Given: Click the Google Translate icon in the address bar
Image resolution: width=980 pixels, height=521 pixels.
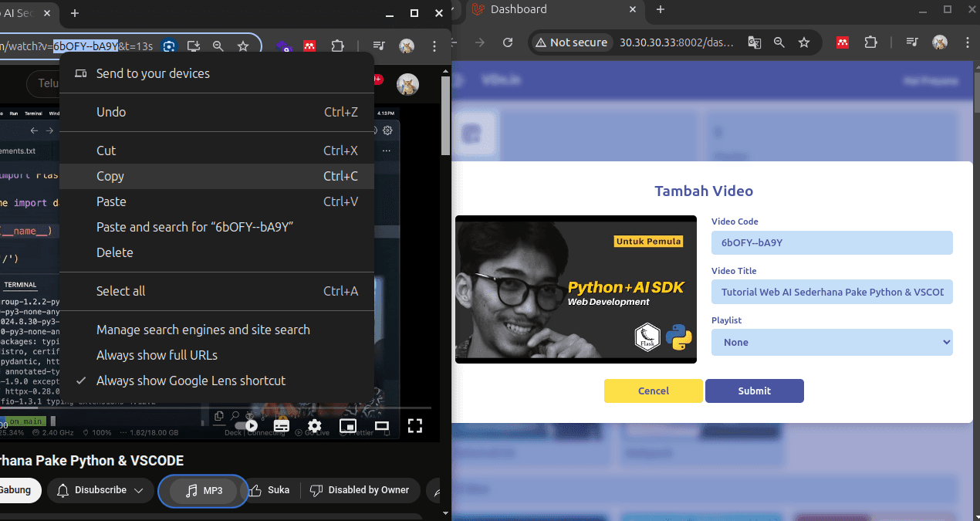Looking at the screenshot, I should 754,42.
